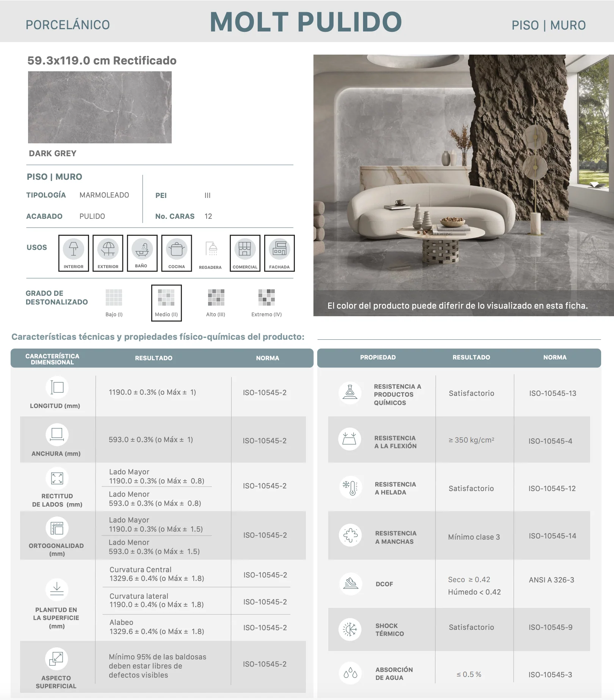This screenshot has height=700, width=614.
Task: Click the Baño bathtub icon
Action: (x=142, y=249)
